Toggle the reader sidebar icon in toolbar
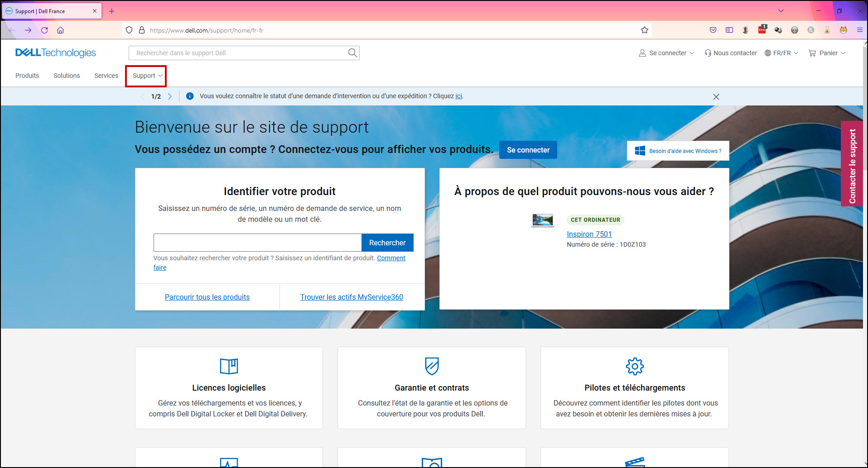The height and width of the screenshot is (468, 868). point(729,30)
